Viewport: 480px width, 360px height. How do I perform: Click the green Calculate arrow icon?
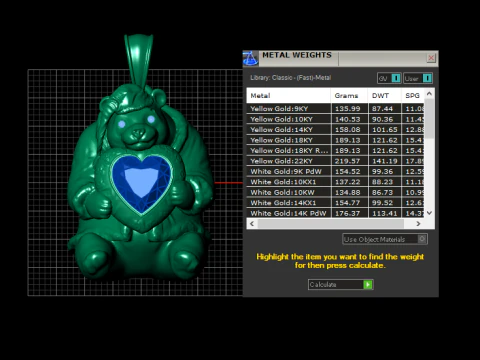pos(368,285)
